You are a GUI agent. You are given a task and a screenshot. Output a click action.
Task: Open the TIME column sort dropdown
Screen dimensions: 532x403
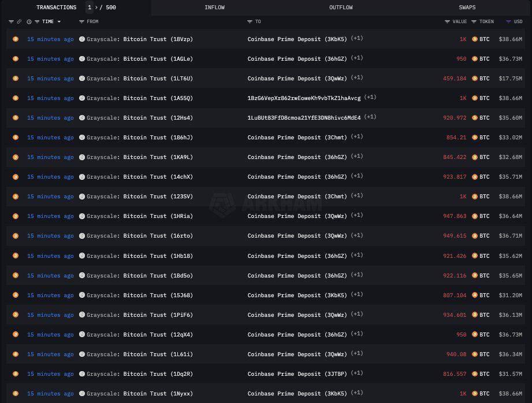pos(59,21)
